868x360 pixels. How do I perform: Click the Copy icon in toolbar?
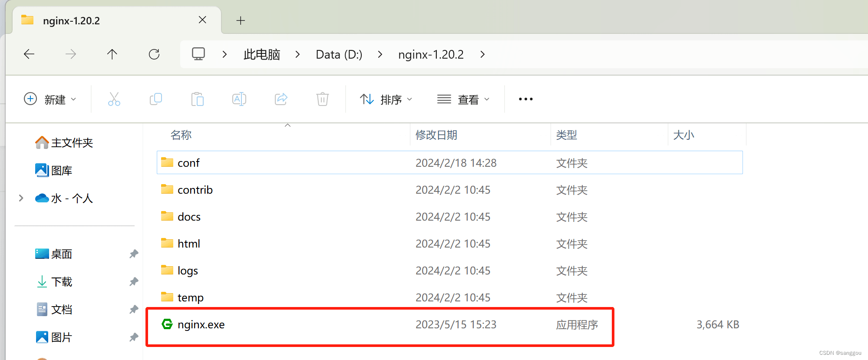(155, 99)
